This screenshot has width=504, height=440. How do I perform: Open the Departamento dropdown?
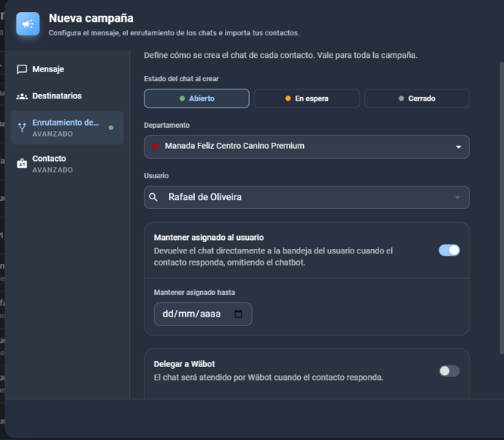coord(307,147)
